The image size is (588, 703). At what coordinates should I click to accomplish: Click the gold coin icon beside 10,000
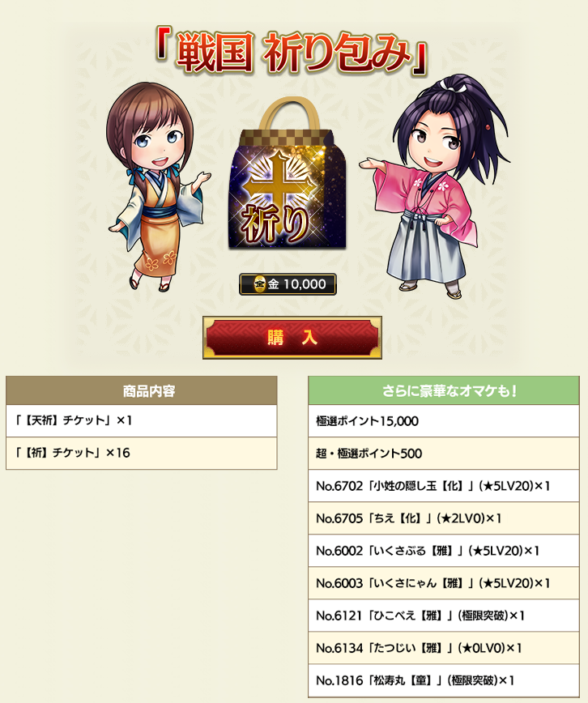click(x=259, y=283)
